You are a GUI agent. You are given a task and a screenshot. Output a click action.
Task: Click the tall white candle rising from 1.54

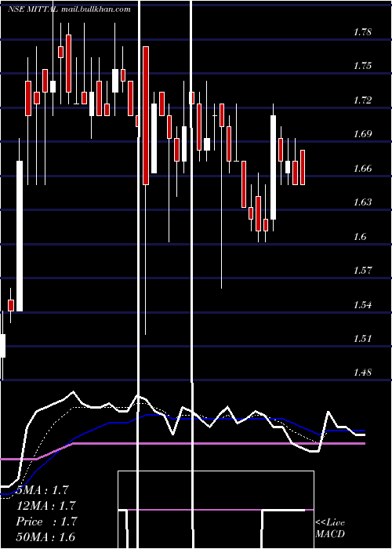(20, 236)
